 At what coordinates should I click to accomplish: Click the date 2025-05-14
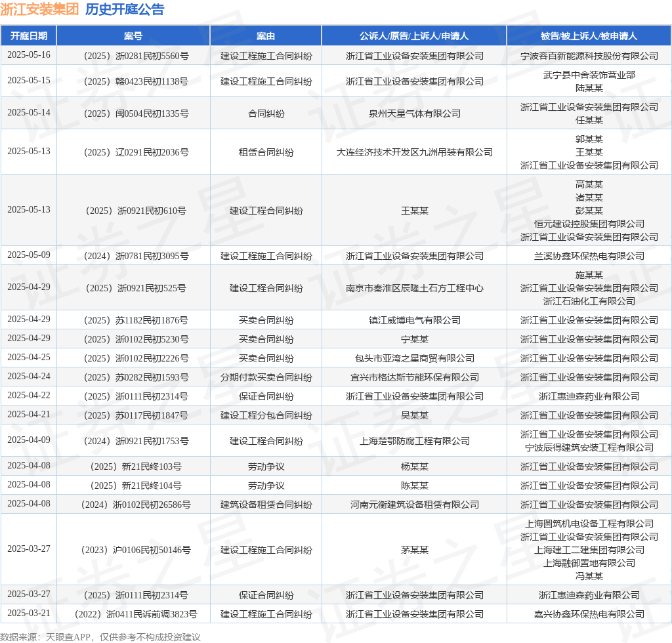(x=29, y=113)
